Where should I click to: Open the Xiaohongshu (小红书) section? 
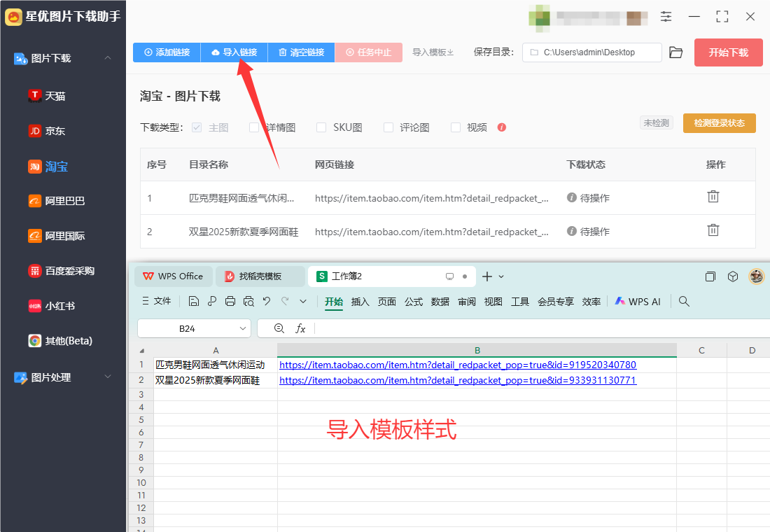[52, 305]
